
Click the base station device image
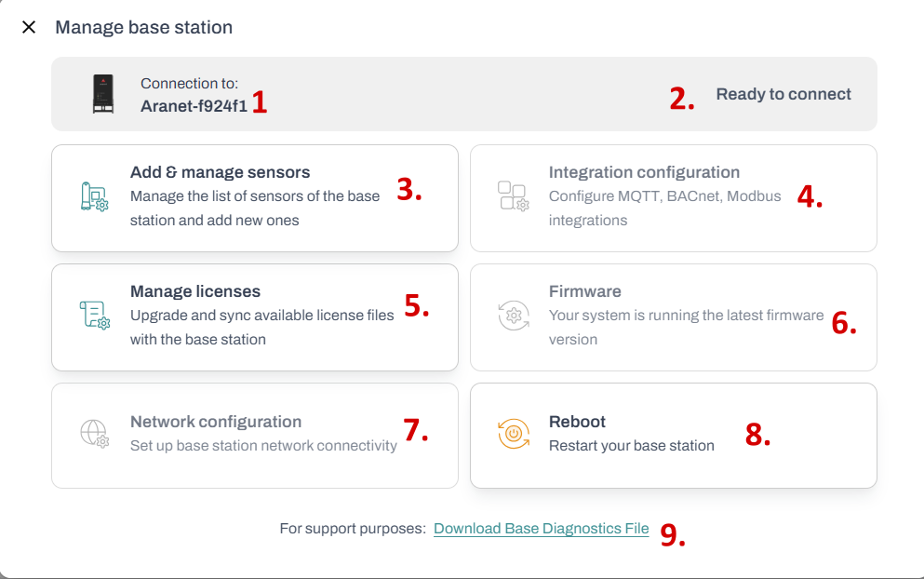point(103,94)
